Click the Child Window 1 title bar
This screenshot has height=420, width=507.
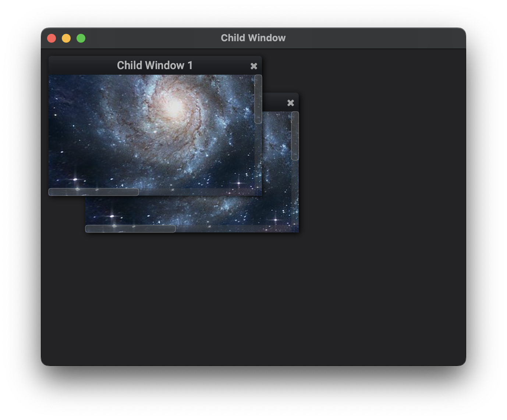(x=155, y=65)
